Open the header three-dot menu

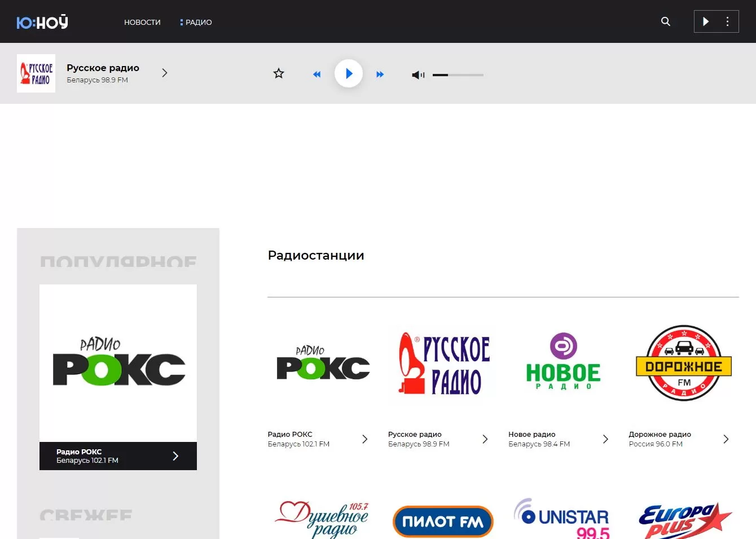pyautogui.click(x=727, y=21)
